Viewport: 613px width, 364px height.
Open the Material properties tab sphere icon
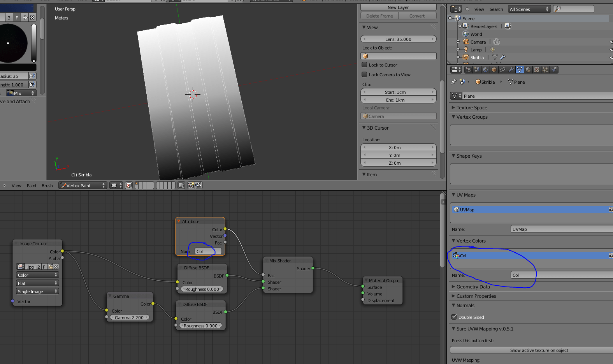pos(528,70)
